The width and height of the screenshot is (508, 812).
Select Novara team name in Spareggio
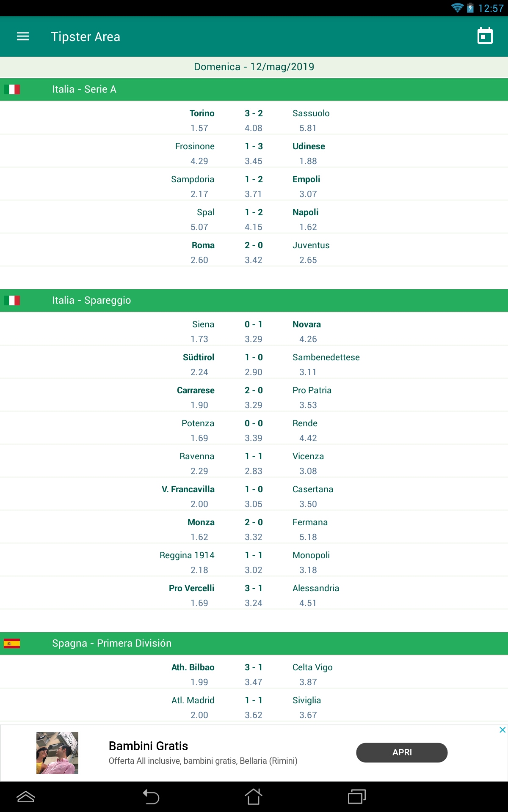[306, 324]
